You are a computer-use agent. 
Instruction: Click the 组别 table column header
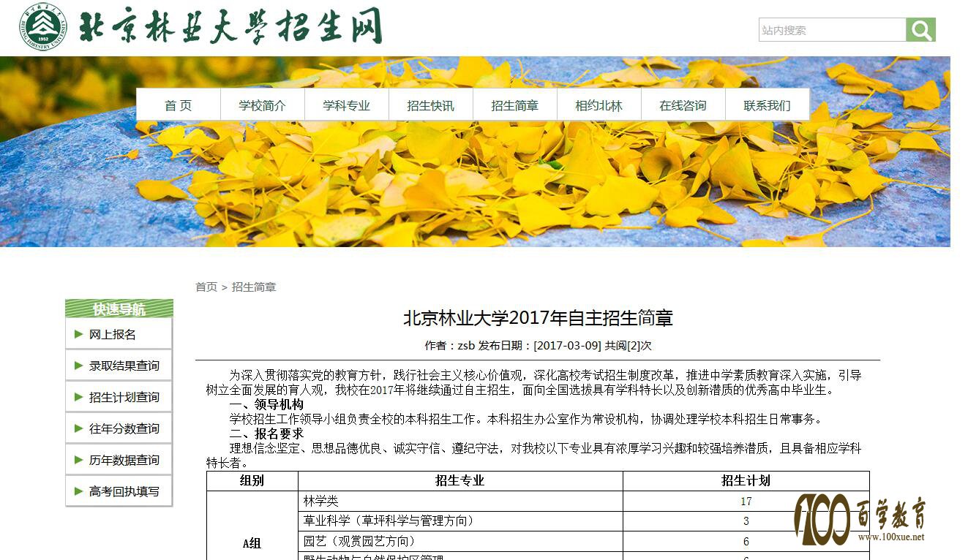pos(252,480)
